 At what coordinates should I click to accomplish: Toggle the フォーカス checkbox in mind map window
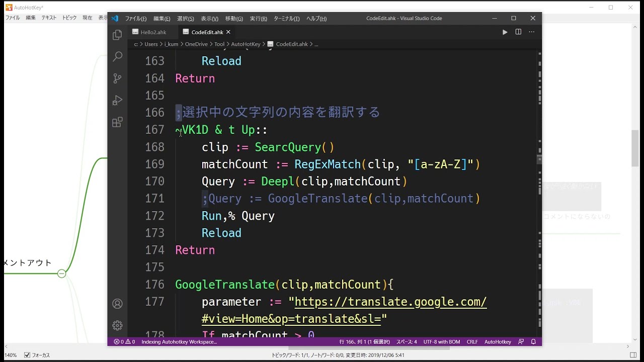tap(27, 355)
